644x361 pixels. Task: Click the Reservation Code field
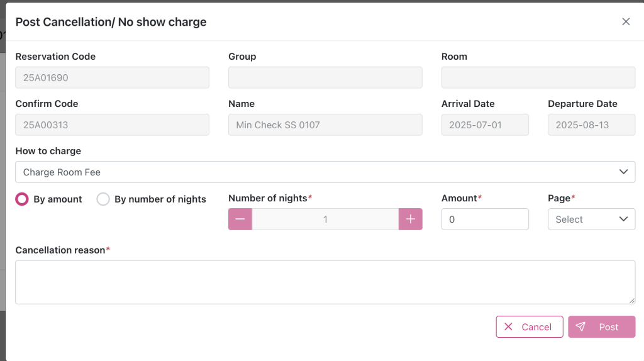[x=112, y=78]
